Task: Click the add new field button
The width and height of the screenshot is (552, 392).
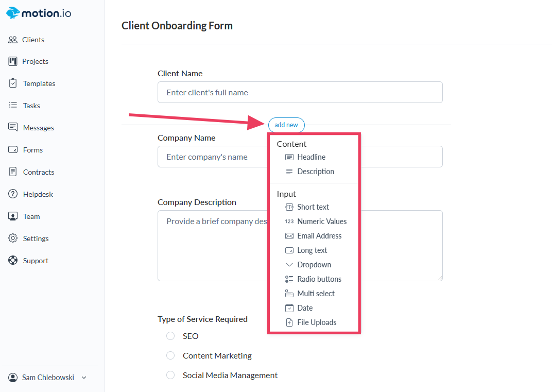Action: 286,125
